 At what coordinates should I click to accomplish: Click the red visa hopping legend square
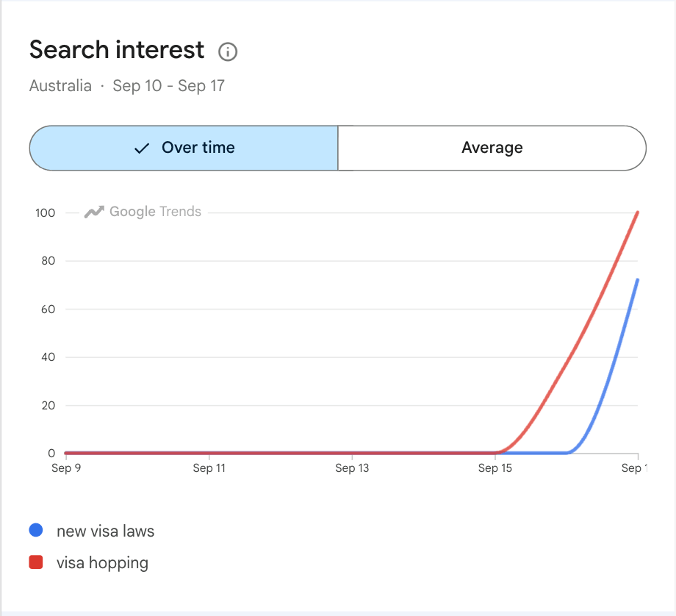(x=36, y=562)
